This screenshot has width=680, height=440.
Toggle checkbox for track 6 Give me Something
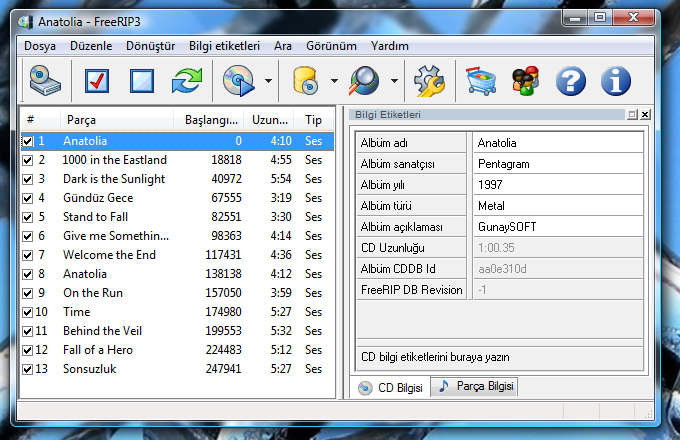[x=28, y=236]
